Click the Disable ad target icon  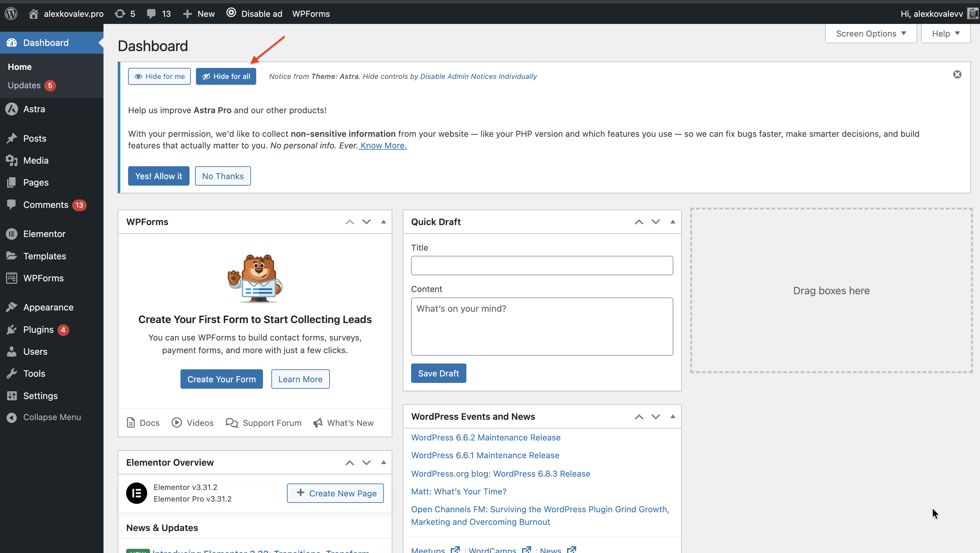[x=231, y=13]
